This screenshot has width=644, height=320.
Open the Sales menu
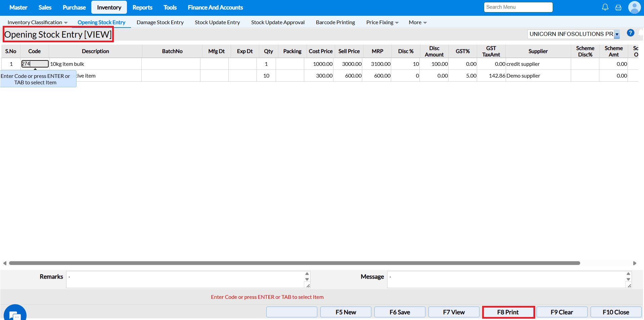[x=45, y=7]
